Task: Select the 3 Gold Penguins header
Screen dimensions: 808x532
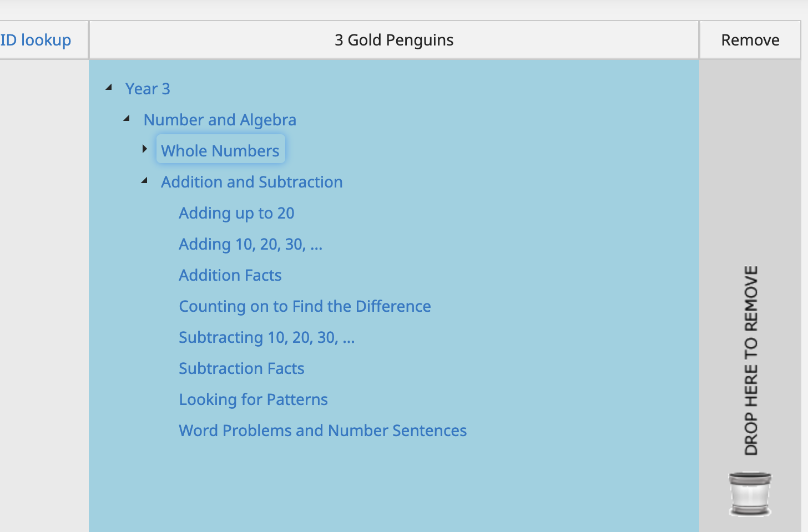Action: [393, 40]
